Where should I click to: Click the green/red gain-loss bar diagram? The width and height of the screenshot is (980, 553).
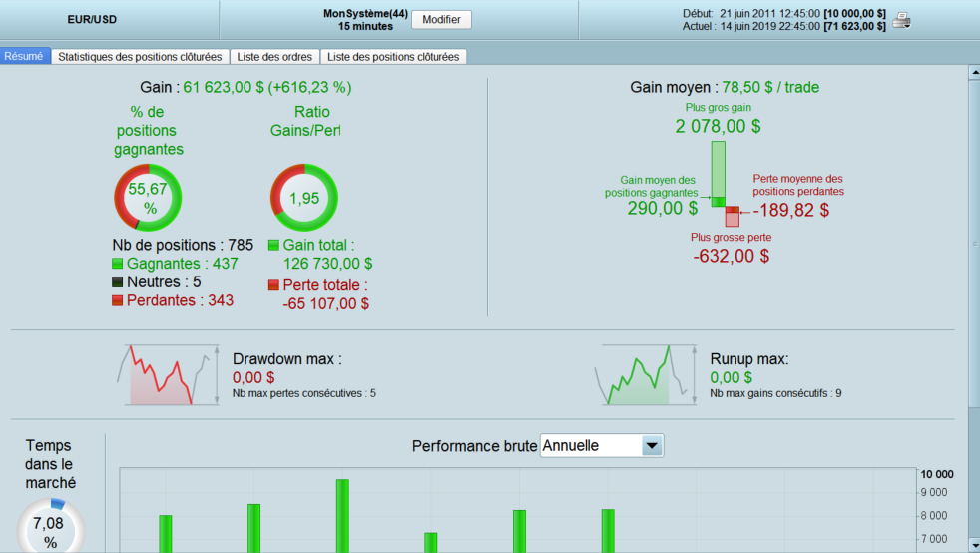pyautogui.click(x=725, y=184)
